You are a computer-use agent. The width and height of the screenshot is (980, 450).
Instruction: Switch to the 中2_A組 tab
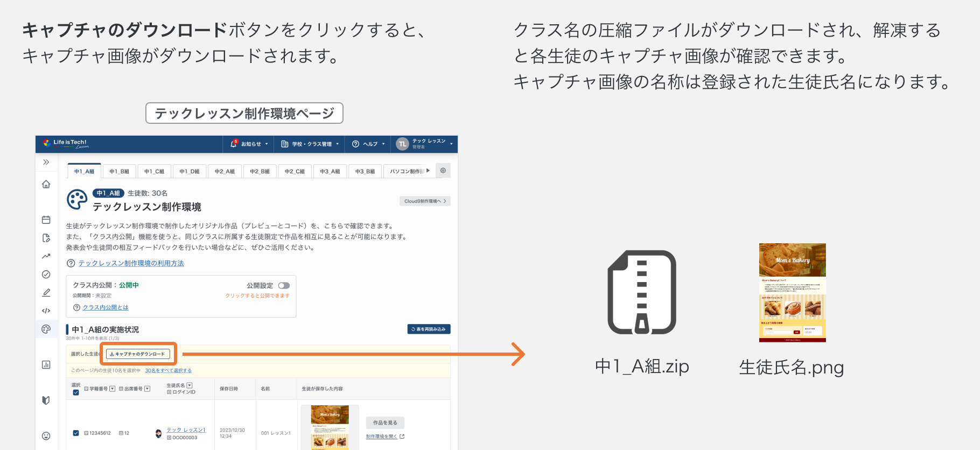[225, 171]
